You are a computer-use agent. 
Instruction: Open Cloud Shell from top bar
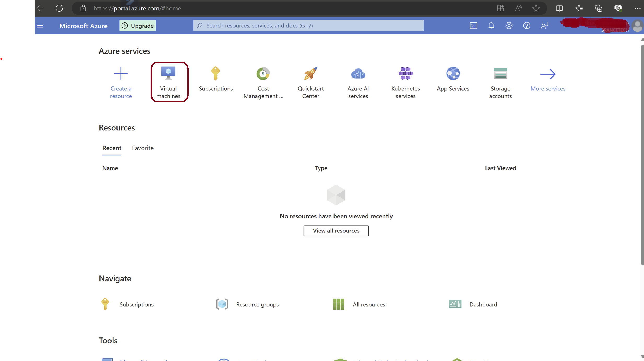point(473,26)
